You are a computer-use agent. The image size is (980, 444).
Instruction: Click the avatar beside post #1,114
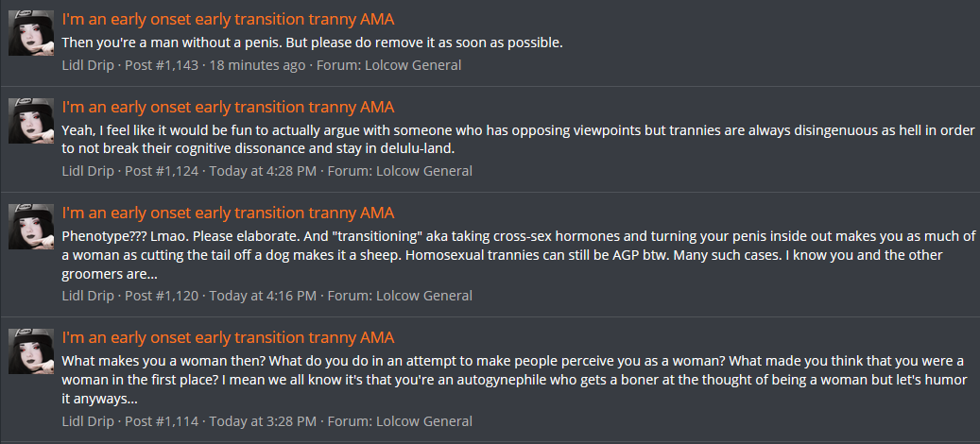[x=30, y=351]
